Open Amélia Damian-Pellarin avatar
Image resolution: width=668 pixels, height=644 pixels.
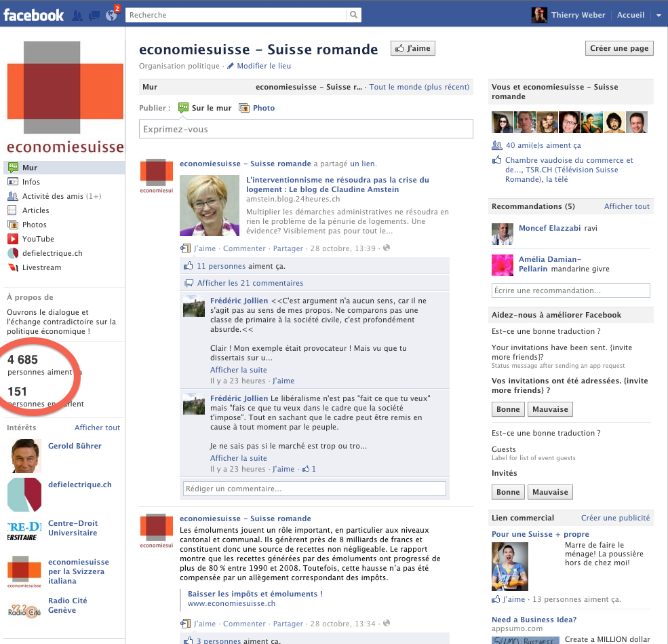[503, 265]
